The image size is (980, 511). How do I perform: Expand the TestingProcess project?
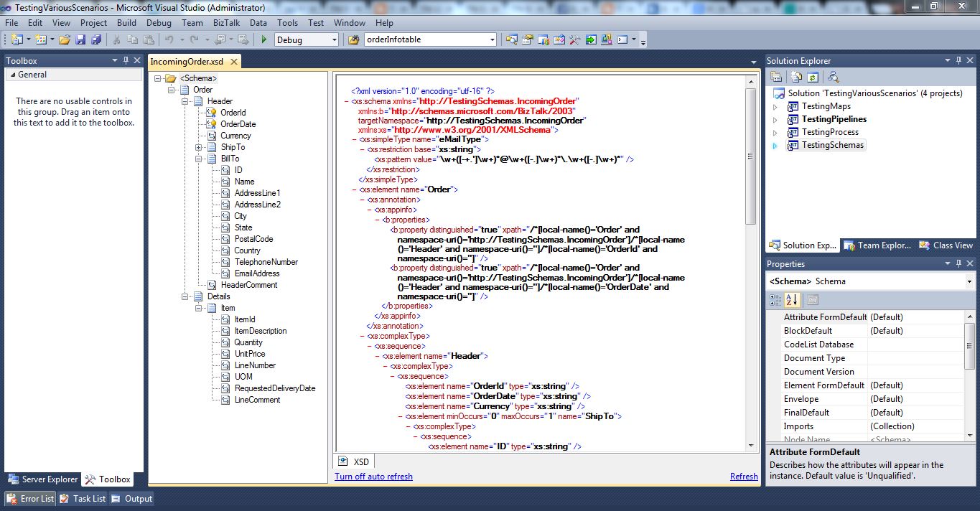pos(775,133)
